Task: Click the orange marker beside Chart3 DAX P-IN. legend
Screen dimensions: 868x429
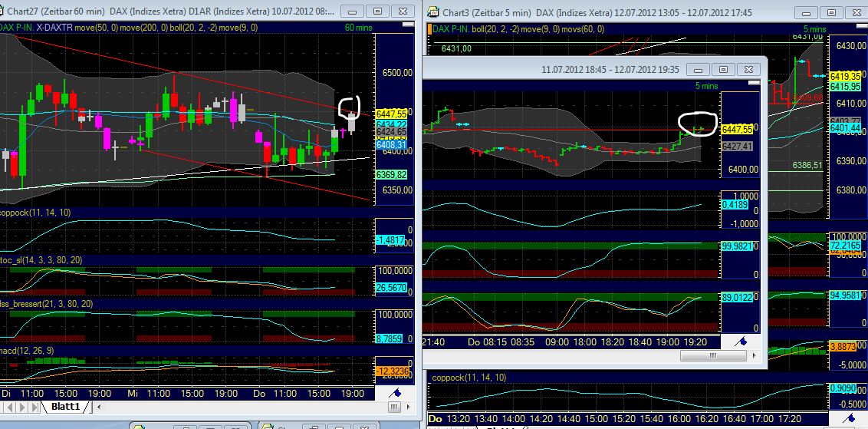Action: pos(430,29)
